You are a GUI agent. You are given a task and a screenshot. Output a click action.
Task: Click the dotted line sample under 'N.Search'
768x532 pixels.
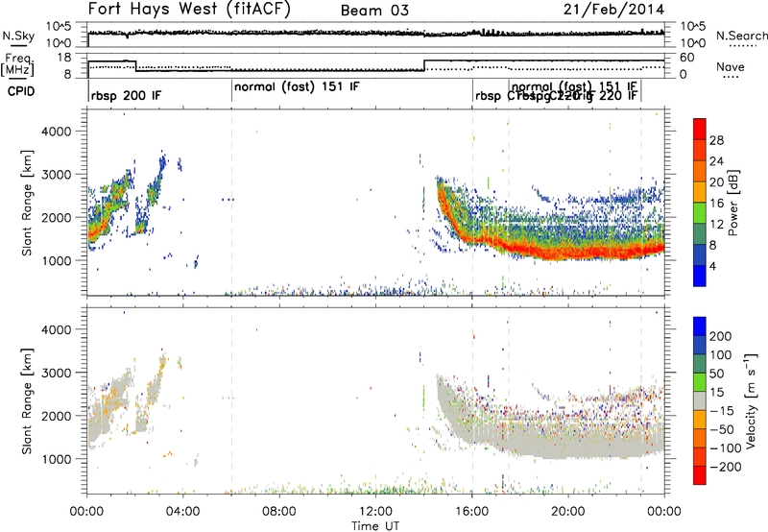pos(742,45)
